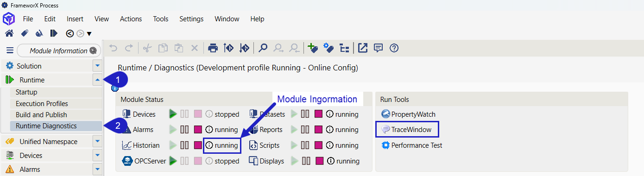Expand the Devices sidebar section arrow
Image resolution: width=644 pixels, height=176 pixels.
click(x=97, y=155)
